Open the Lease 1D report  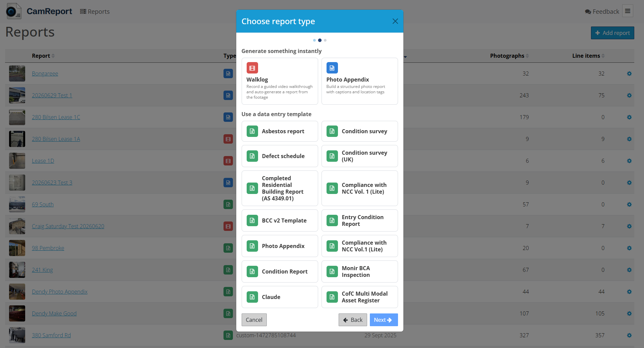coord(43,161)
